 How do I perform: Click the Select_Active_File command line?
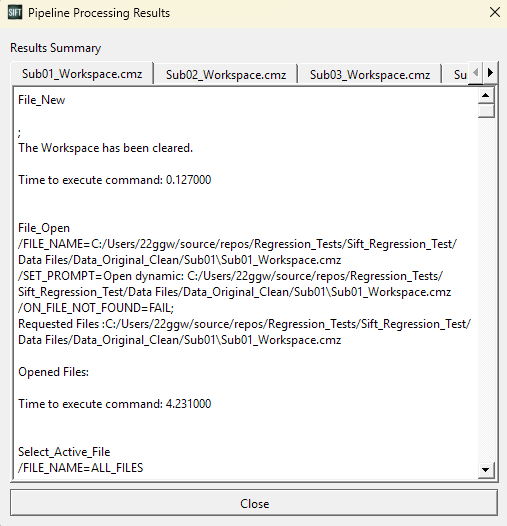tap(64, 452)
